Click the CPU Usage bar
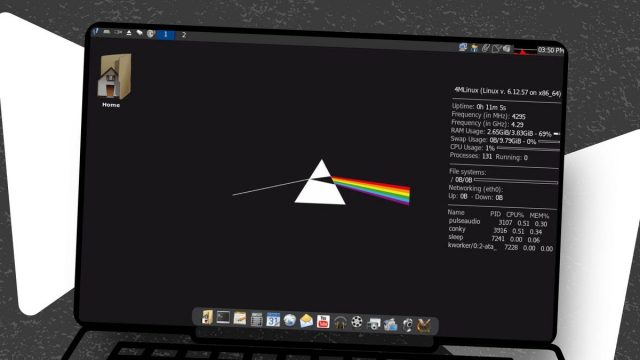This screenshot has height=360, width=640. tap(528, 149)
